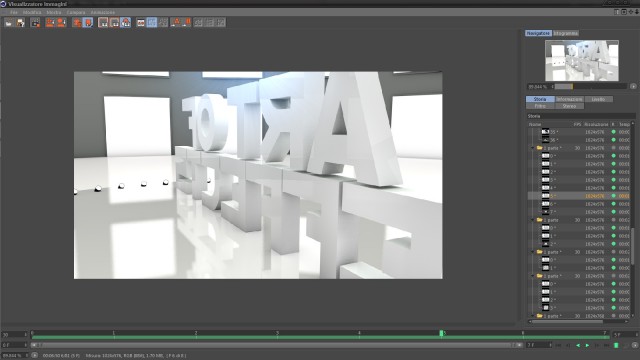Toggle the green R dot on highlighted row 5 *
This screenshot has width=640, height=360.
coord(613,196)
